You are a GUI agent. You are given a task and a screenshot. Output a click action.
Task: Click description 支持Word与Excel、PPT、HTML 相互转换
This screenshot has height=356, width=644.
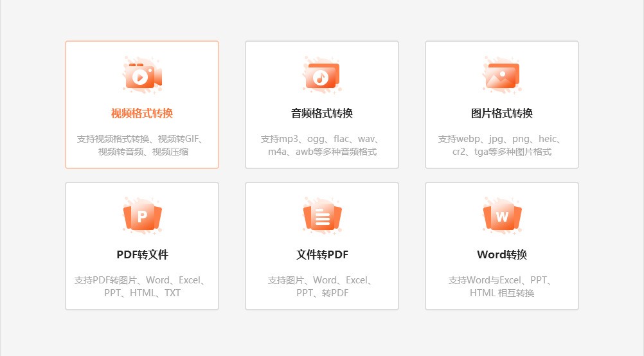click(x=501, y=286)
